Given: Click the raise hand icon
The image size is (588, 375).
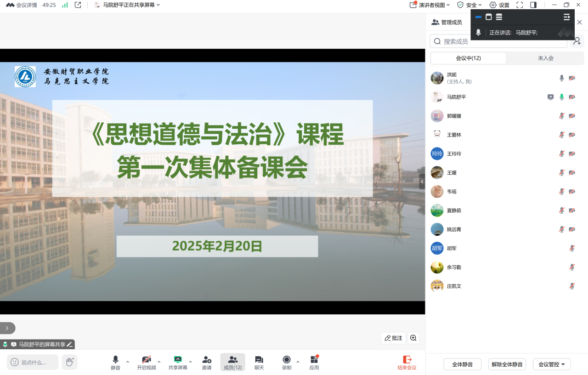Looking at the screenshot, I should coord(69,362).
